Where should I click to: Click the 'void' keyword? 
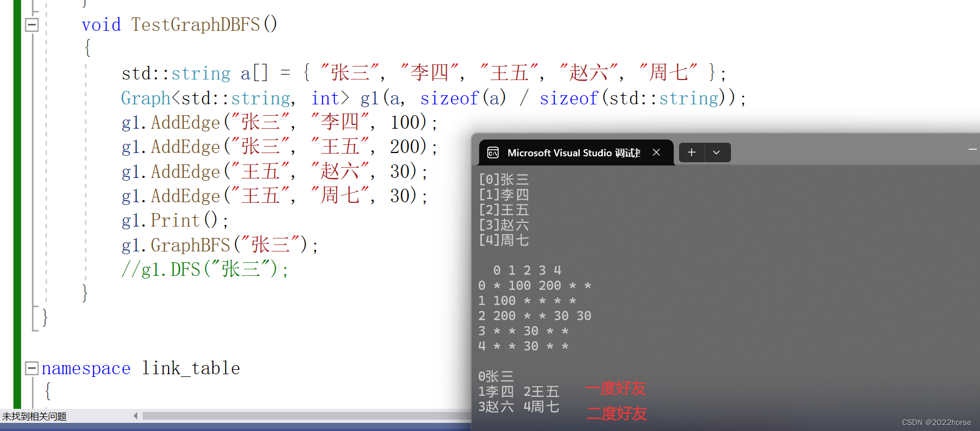[x=101, y=25]
